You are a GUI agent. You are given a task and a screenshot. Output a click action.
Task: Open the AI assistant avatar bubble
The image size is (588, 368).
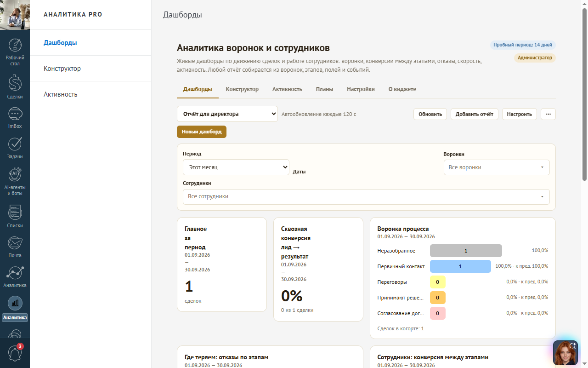pyautogui.click(x=565, y=353)
